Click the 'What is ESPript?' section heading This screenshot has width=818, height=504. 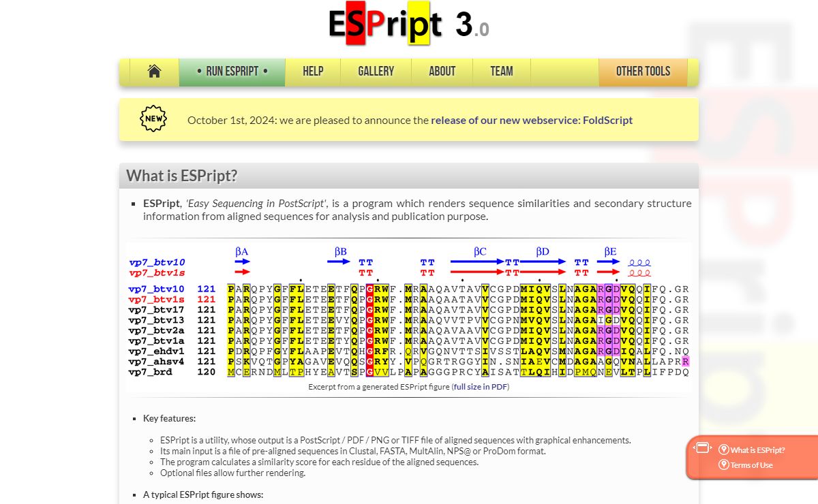(182, 176)
